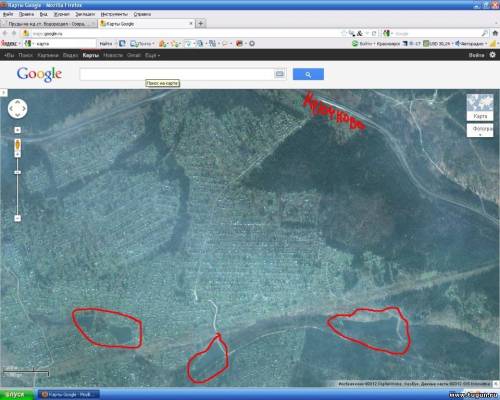Click the zoom slider handle
This screenshot has height=400, width=500.
pos(18,172)
